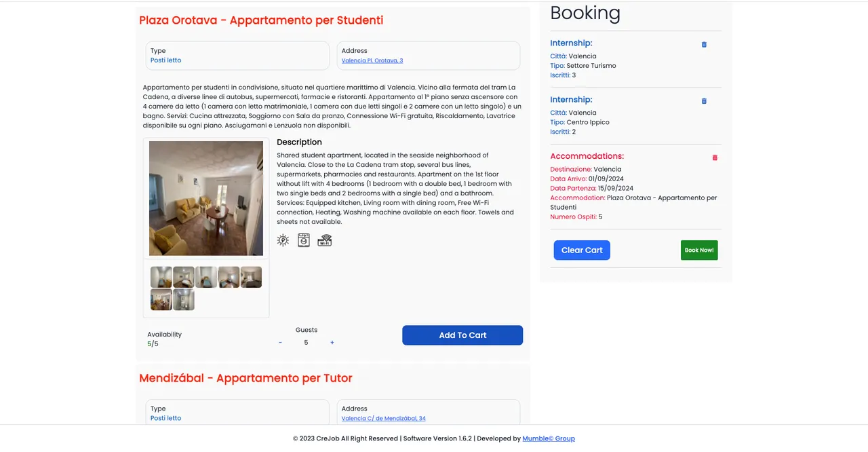Image resolution: width=868 pixels, height=452 pixels.
Task: Decrease guests using the minus stepper
Action: [280, 342]
